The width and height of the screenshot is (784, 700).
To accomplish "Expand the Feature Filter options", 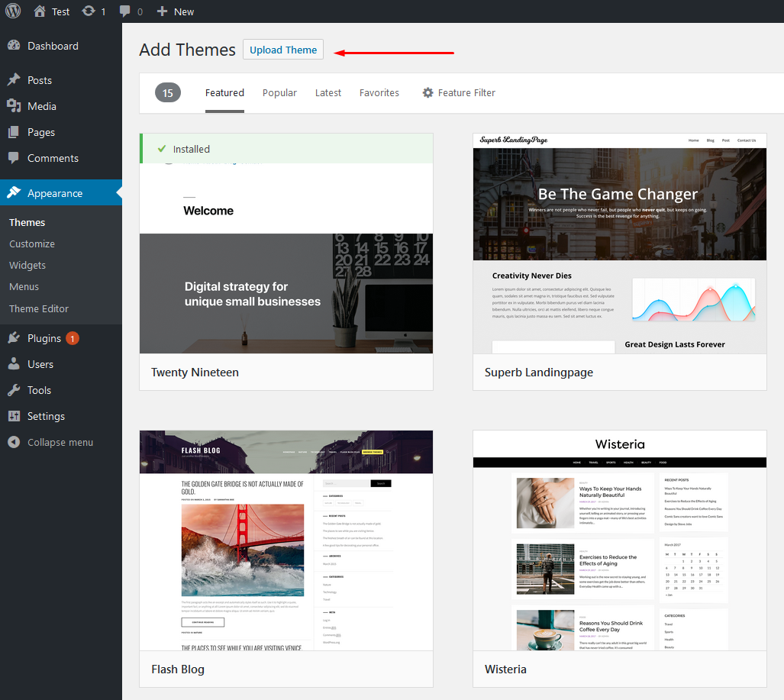I will tap(459, 92).
